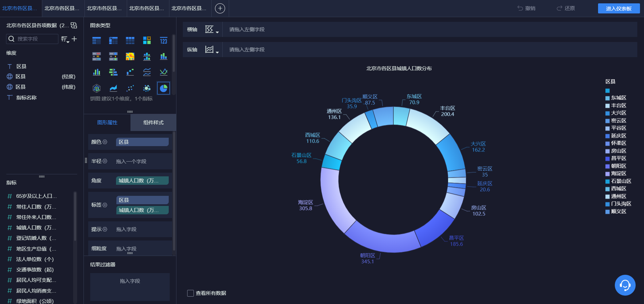This screenshot has width=644, height=304.
Task: Tick the 查看所有数据 checkbox
Action: coord(190,293)
